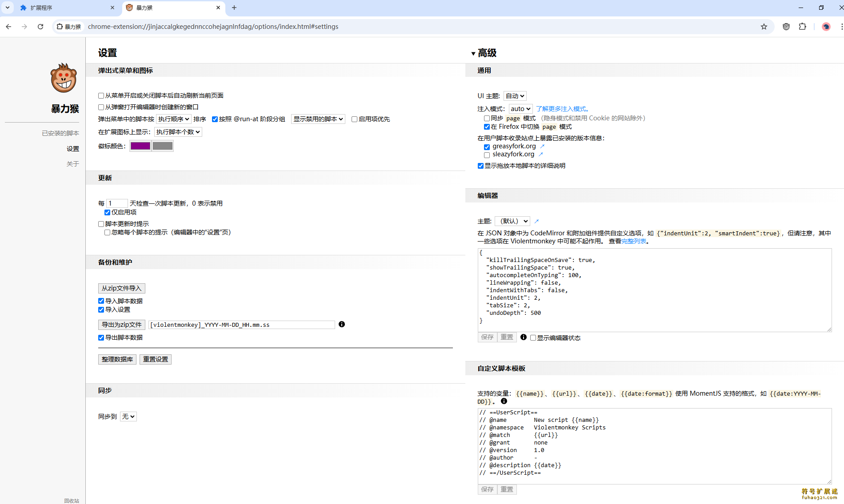The image size is (844, 504).
Task: Click 重置设置 button
Action: point(156,359)
